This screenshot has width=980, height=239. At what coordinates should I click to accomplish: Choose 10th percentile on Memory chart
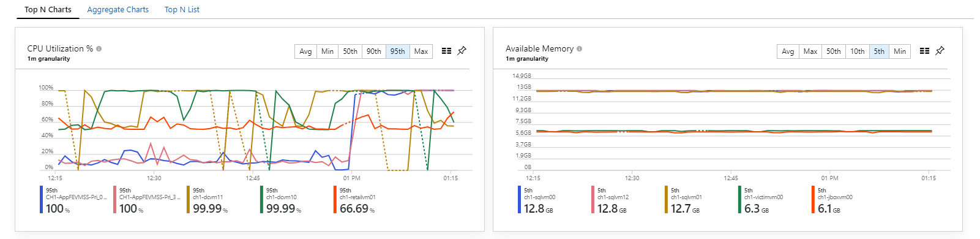tap(858, 51)
